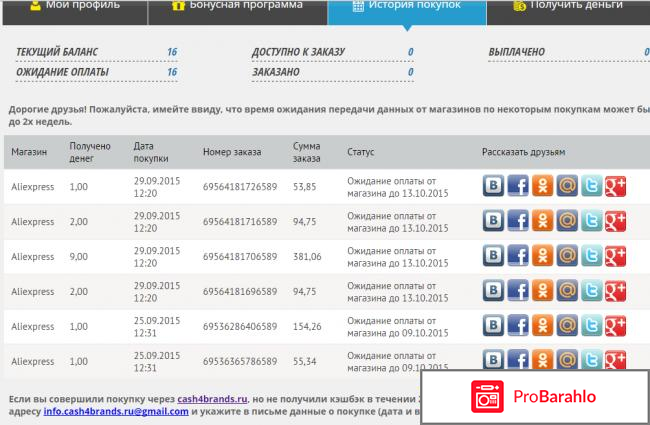The image size is (650, 425).
Task: Share order 69564181716589 on Twitter
Action: (591, 221)
